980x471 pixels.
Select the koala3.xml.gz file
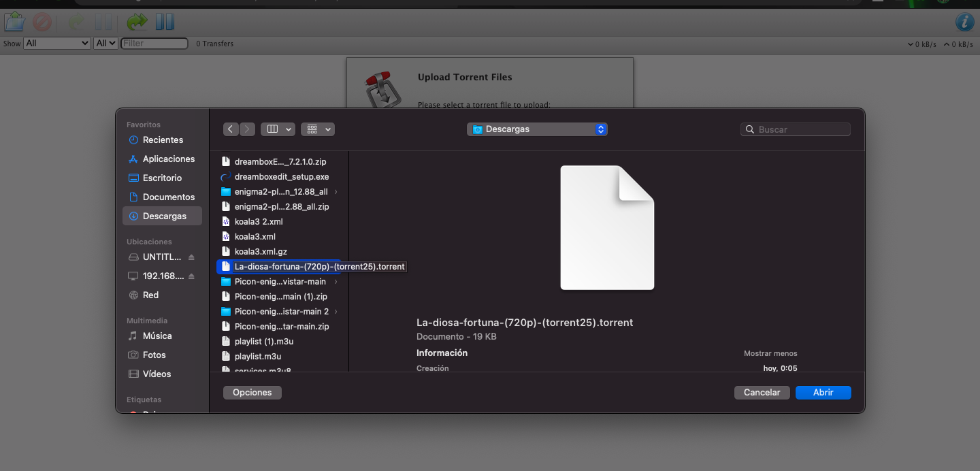pyautogui.click(x=261, y=252)
